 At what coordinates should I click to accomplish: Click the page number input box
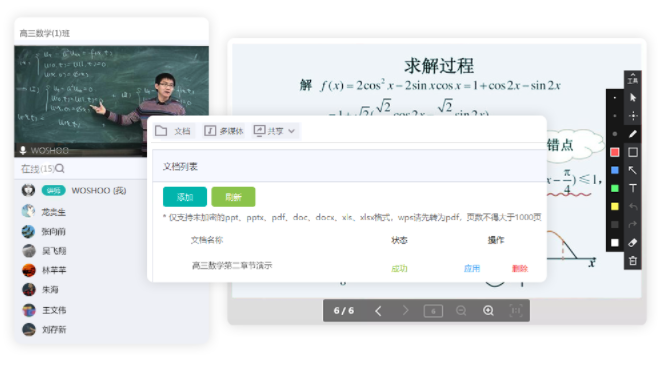tap(433, 311)
